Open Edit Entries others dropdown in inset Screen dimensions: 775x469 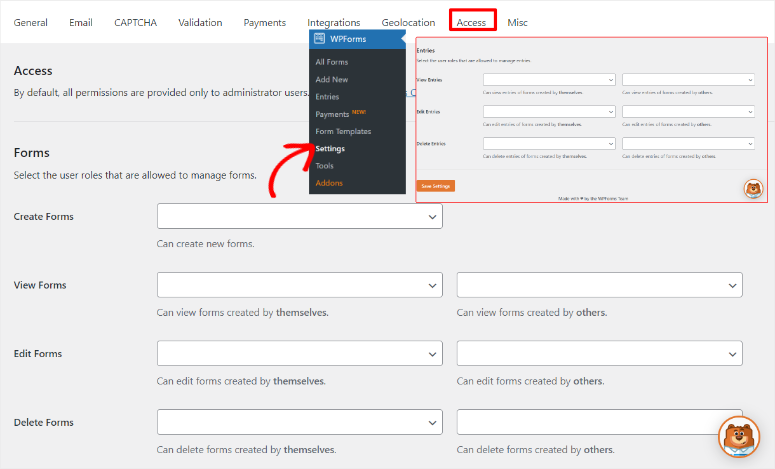pyautogui.click(x=688, y=112)
